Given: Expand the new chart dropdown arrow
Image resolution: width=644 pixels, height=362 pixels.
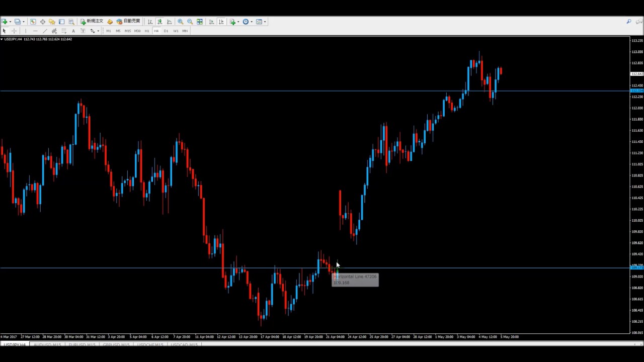Looking at the screenshot, I should coord(10,22).
